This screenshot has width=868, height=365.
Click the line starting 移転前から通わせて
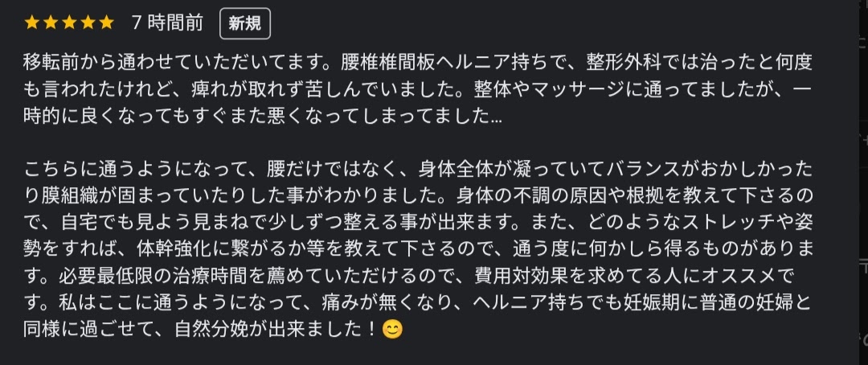418,62
